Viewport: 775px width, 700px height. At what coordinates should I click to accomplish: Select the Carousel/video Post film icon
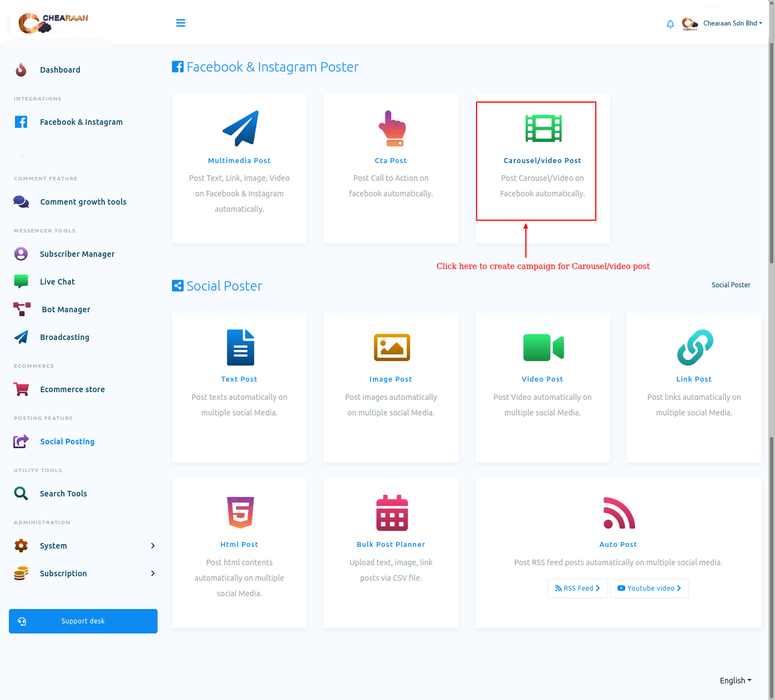(x=543, y=128)
